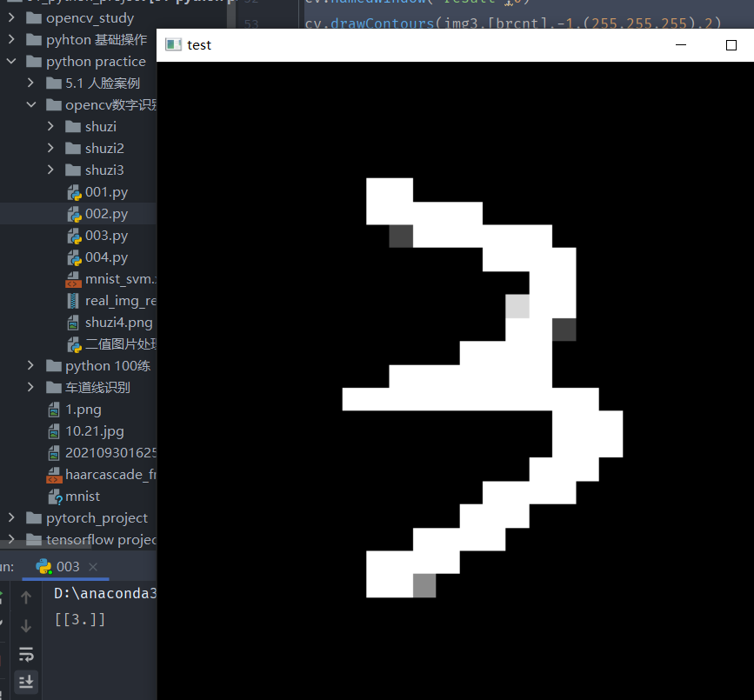Click the image icon beside 1.png
This screenshot has width=754, height=700.
coord(54,409)
